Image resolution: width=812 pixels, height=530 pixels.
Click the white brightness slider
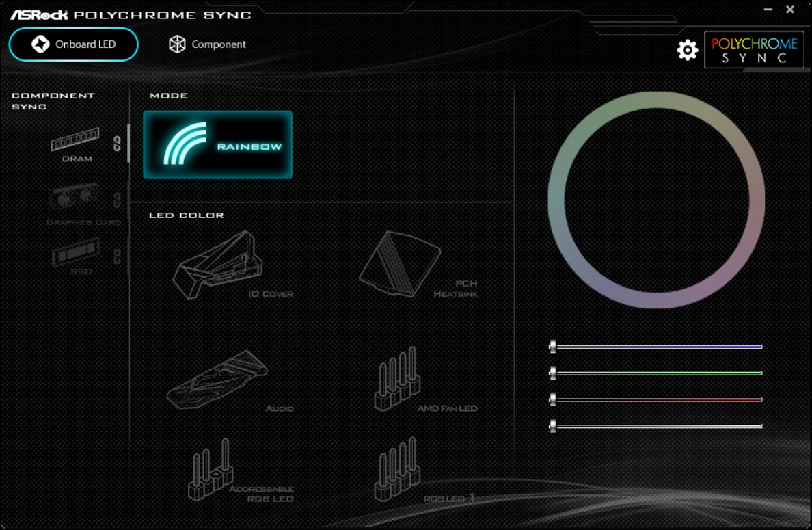coord(655,426)
